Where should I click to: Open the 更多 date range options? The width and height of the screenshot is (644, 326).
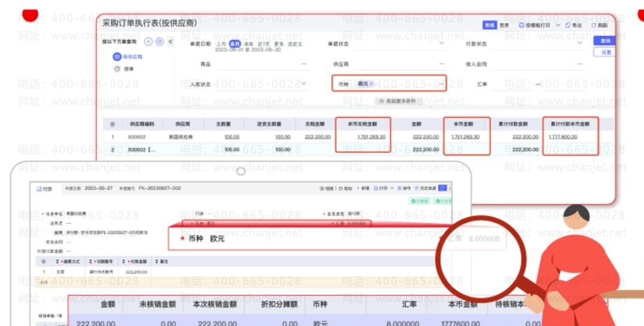click(x=279, y=44)
